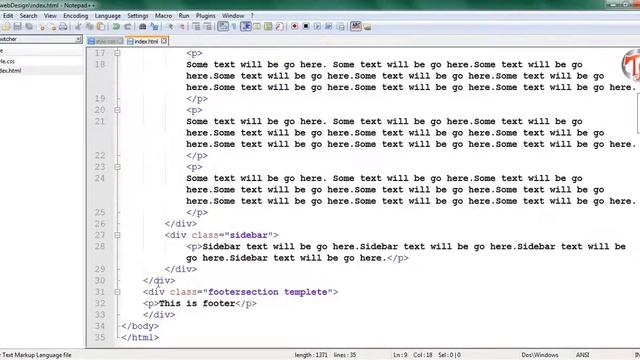
Task: Toggle synchronize vertical scrolling icon
Action: tap(196, 27)
